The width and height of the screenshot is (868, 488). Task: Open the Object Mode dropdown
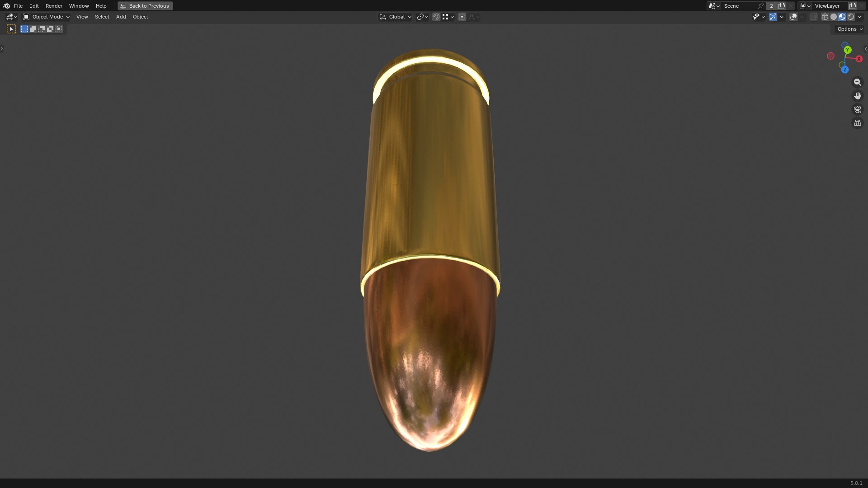point(47,17)
